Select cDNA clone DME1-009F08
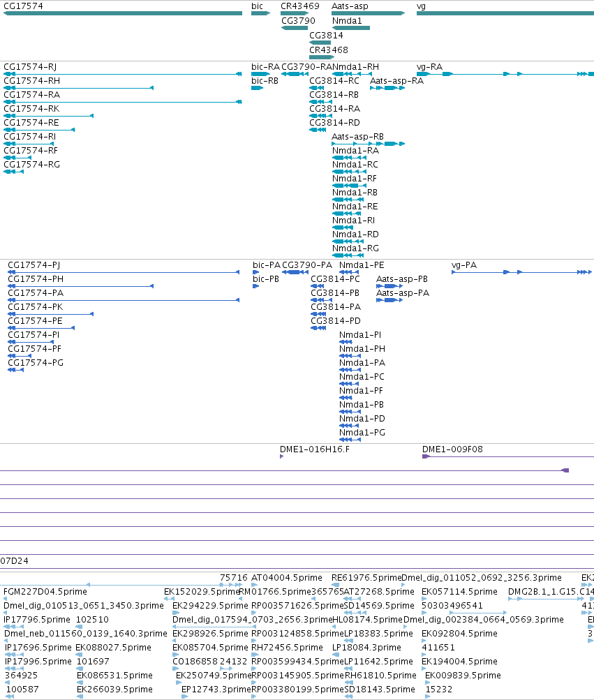The image size is (594, 700). (508, 456)
